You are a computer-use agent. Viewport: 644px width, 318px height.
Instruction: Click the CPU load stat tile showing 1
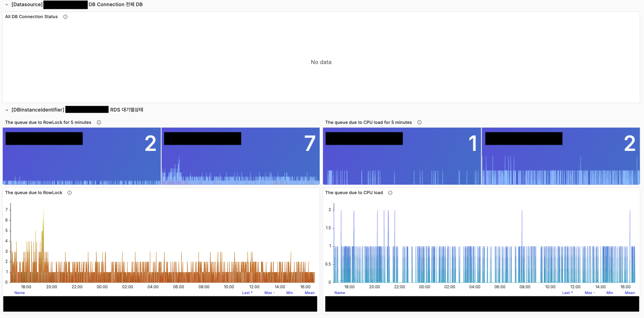pyautogui.click(x=401, y=156)
